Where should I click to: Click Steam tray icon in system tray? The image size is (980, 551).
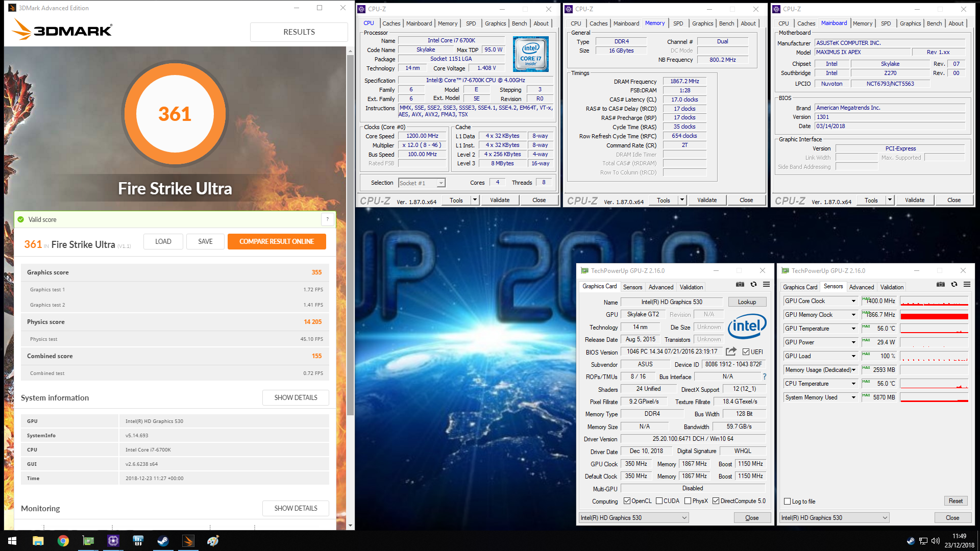click(911, 541)
